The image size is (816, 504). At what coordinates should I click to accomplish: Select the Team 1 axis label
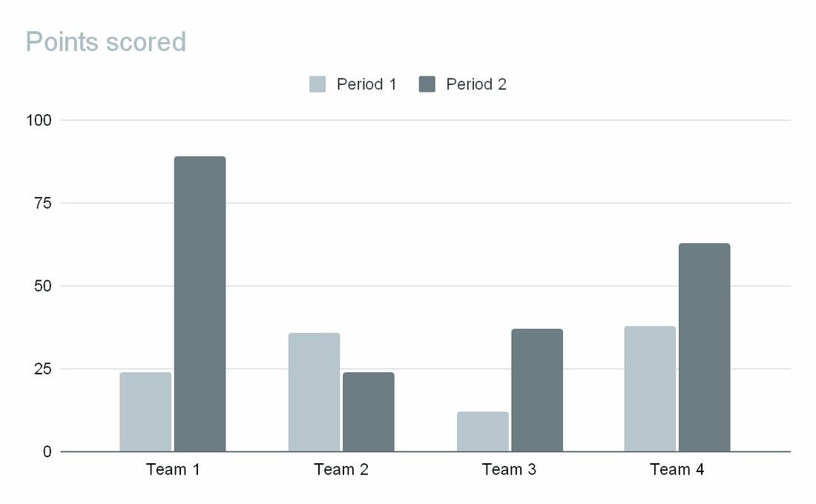(x=173, y=470)
